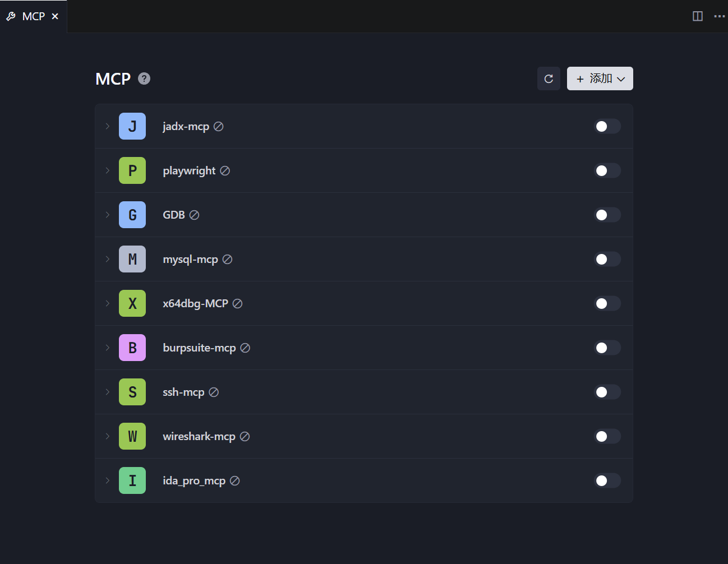This screenshot has width=728, height=564.
Task: Click the x64dbg-MCP X avatar icon
Action: click(132, 303)
